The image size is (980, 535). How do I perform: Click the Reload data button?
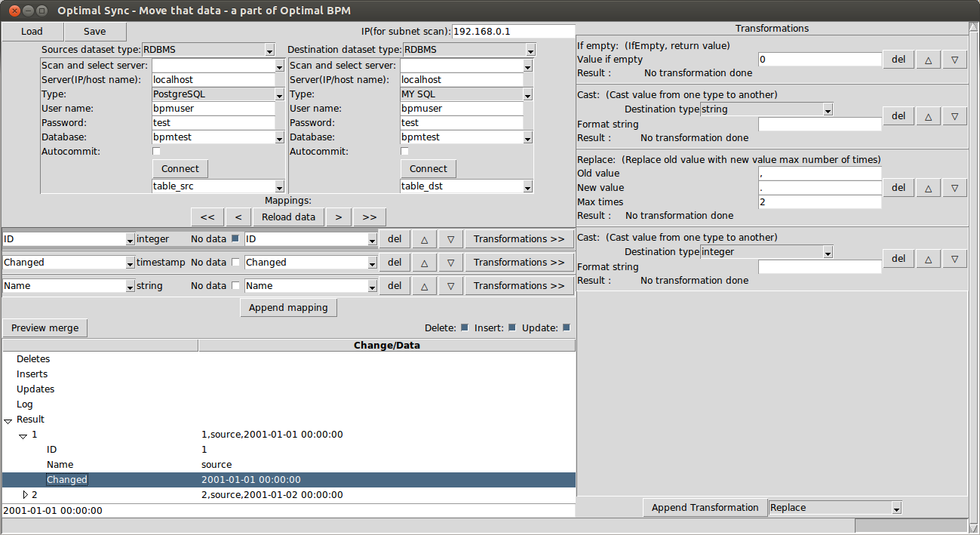288,217
